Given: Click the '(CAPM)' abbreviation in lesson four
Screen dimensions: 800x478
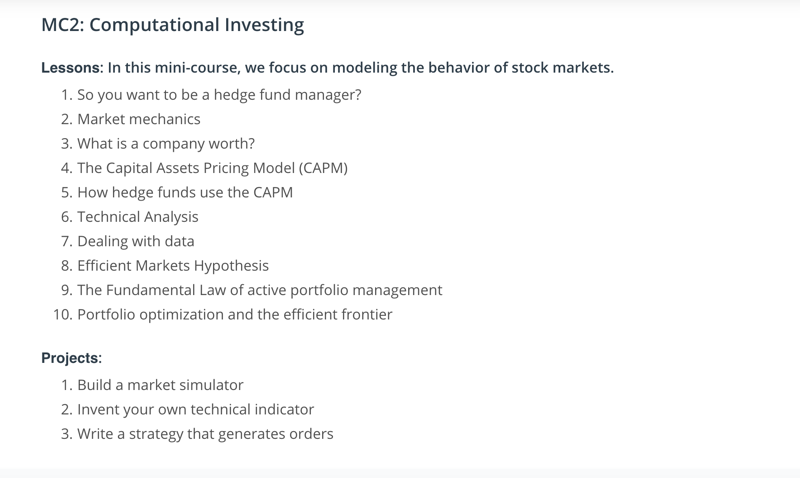Looking at the screenshot, I should tap(323, 168).
